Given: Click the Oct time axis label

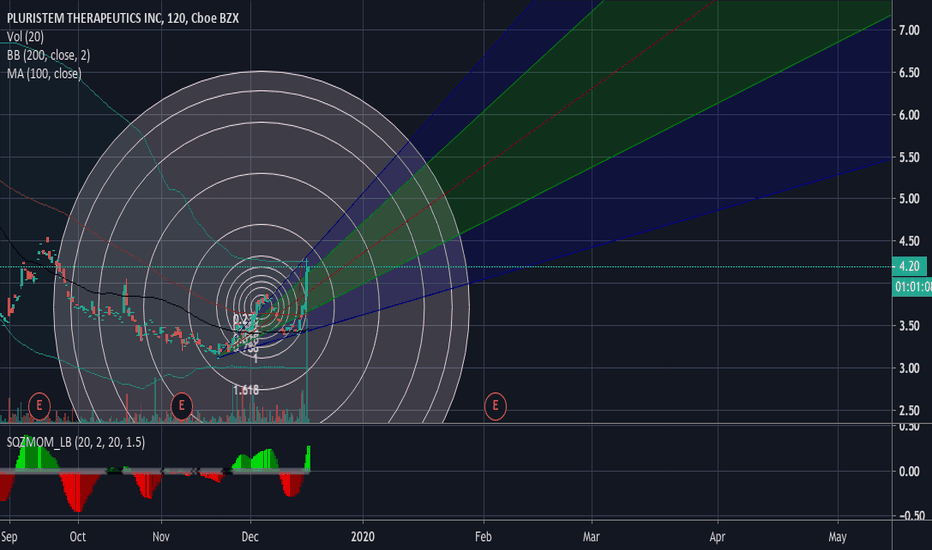Looking at the screenshot, I should coord(78,537).
